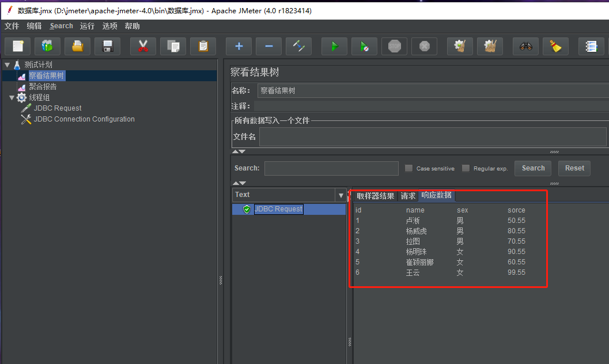Click the name 崔颖丽娜 in response data
The width and height of the screenshot is (609, 364).
[x=419, y=262]
